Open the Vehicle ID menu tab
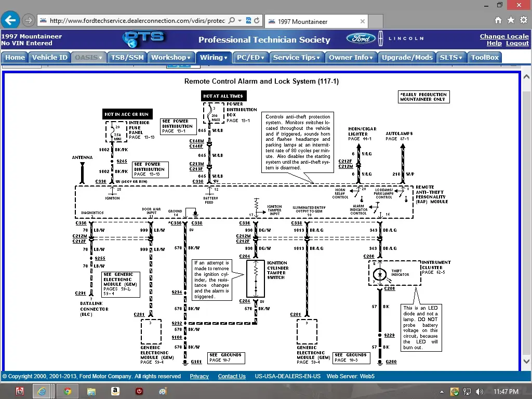Screen dimensions: 532x399 (x=49, y=57)
